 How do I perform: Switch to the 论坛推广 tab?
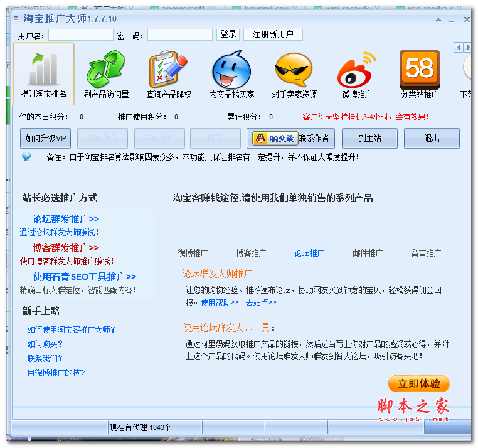coord(309,253)
